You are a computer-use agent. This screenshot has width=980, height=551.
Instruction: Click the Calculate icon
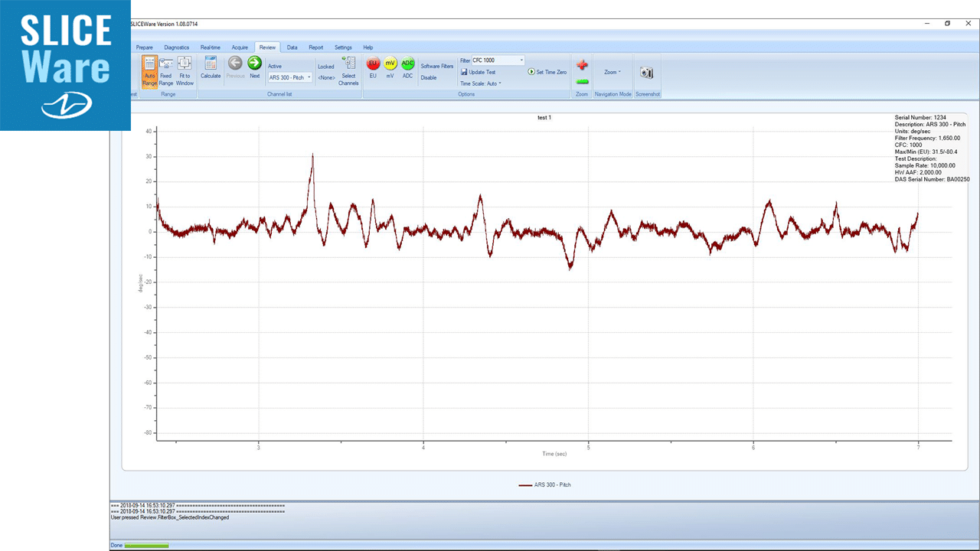point(211,67)
